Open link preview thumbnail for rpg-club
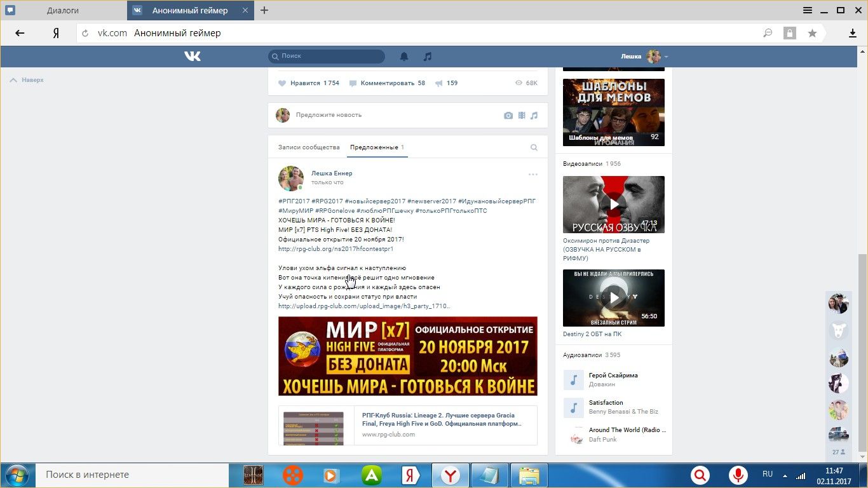 [x=313, y=428]
